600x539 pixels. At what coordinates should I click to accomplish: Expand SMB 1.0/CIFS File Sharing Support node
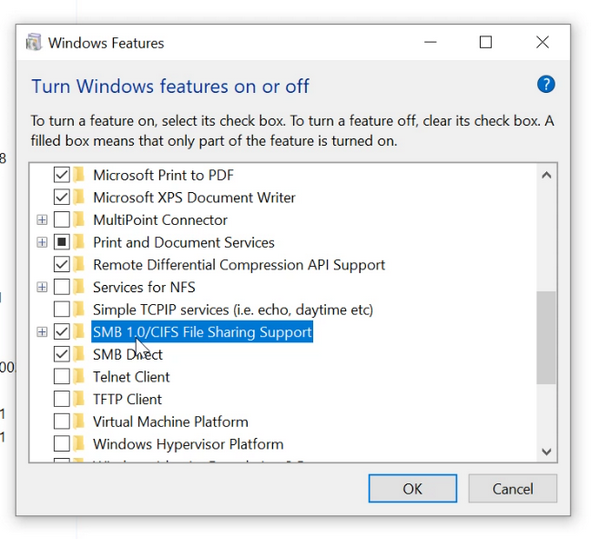coord(42,332)
